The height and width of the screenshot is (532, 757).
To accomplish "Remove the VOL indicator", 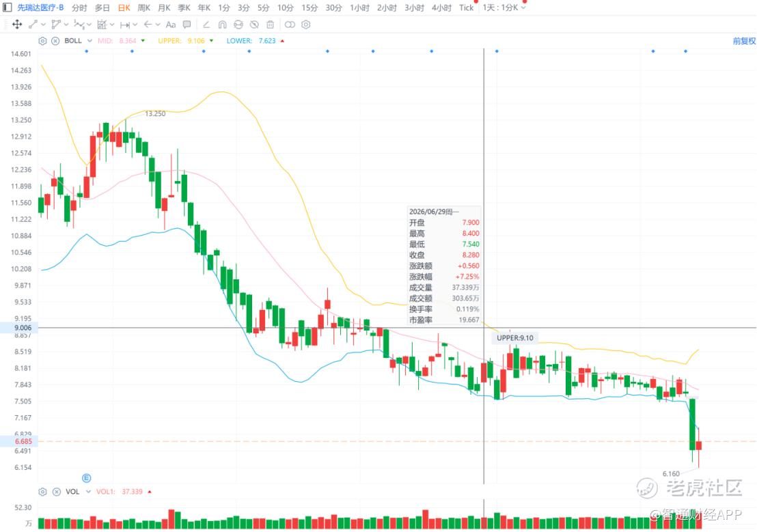I will coord(57,492).
